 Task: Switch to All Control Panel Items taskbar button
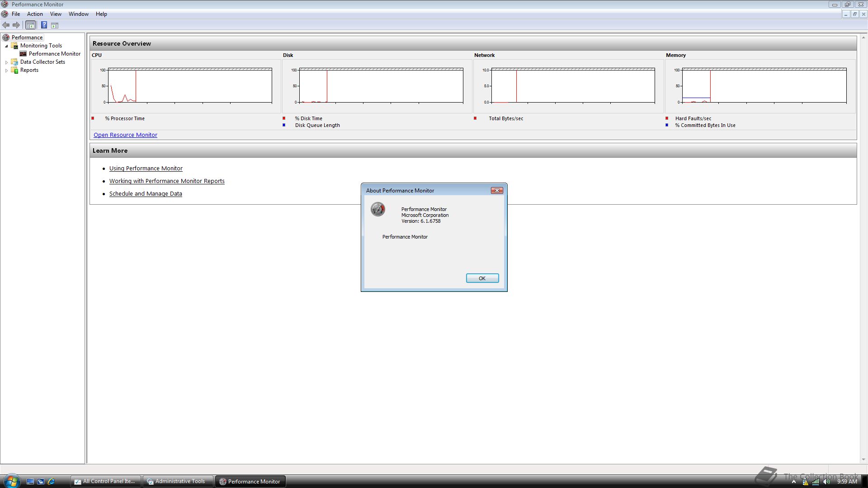[105, 481]
